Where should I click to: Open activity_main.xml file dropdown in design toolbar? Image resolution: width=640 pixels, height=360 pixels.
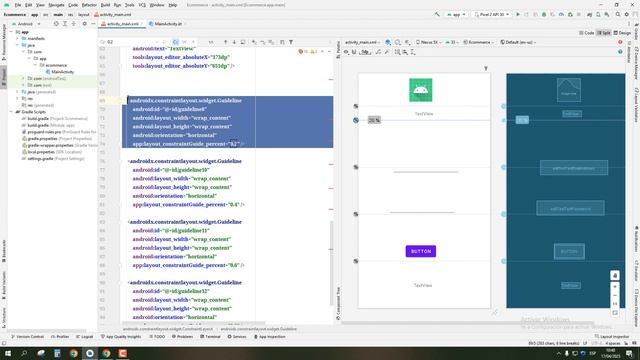(362, 42)
